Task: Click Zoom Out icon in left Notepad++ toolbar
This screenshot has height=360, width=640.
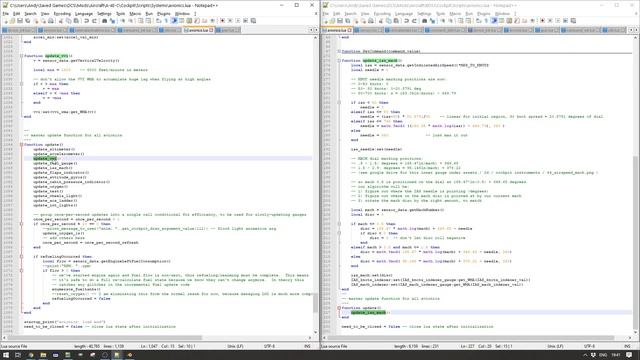Action: 130,20
